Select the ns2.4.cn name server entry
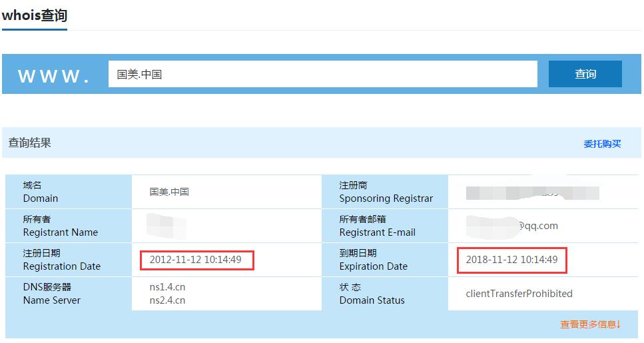This screenshot has width=644, height=343. (167, 300)
